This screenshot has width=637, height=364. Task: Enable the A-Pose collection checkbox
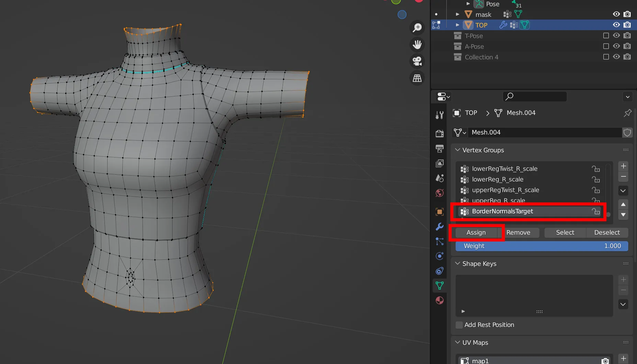click(x=606, y=46)
